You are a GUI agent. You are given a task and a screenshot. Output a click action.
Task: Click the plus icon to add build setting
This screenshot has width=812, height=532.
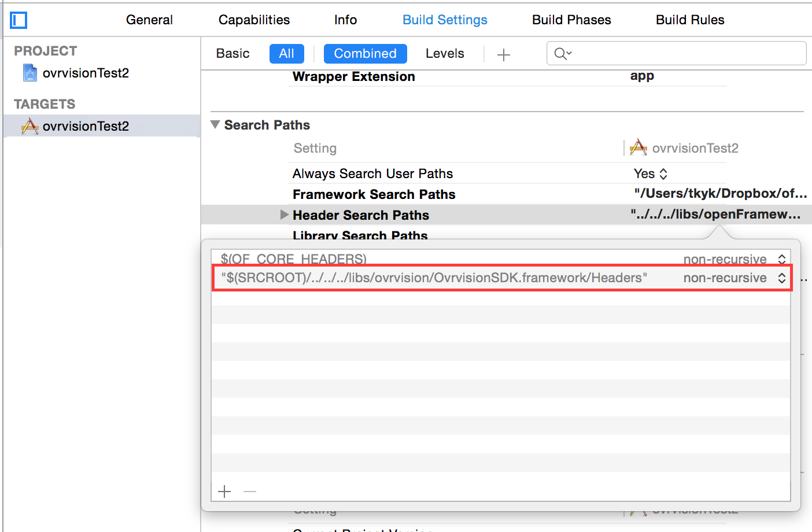pyautogui.click(x=504, y=54)
